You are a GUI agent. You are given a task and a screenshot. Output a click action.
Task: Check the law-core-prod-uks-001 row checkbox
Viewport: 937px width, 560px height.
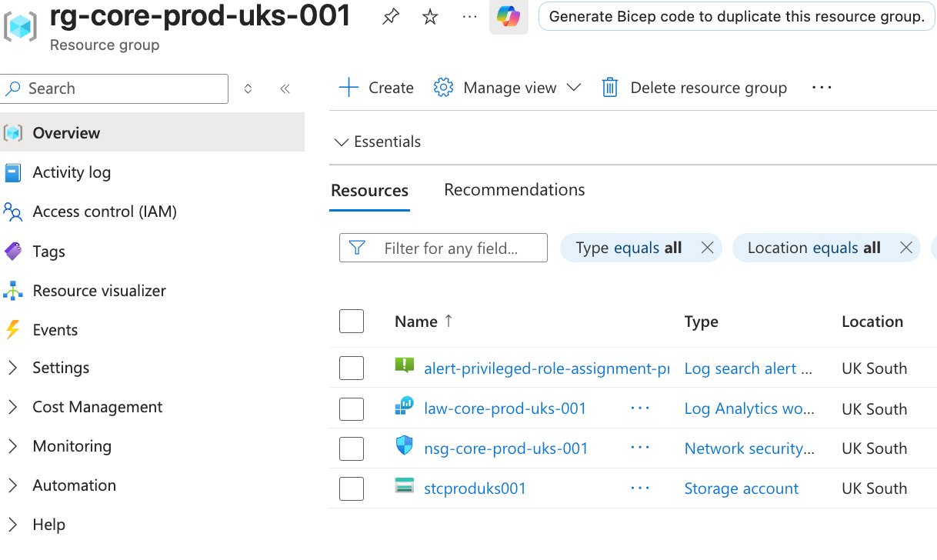pos(352,408)
